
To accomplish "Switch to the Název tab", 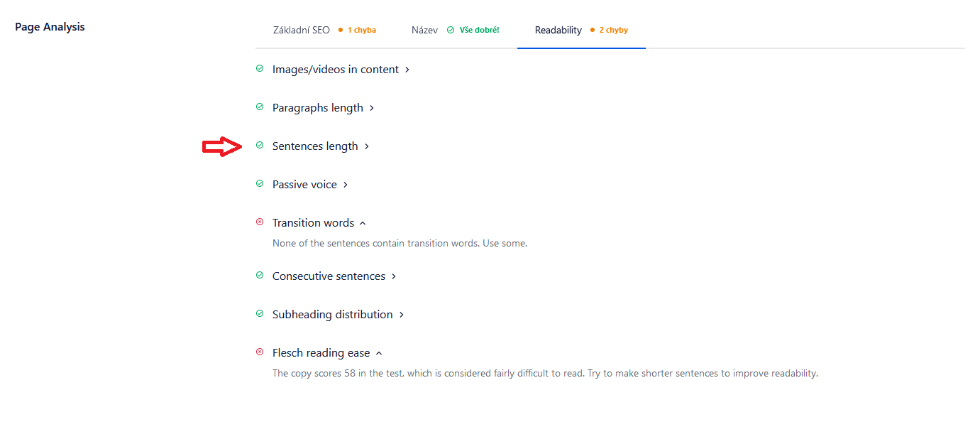I will [x=456, y=31].
